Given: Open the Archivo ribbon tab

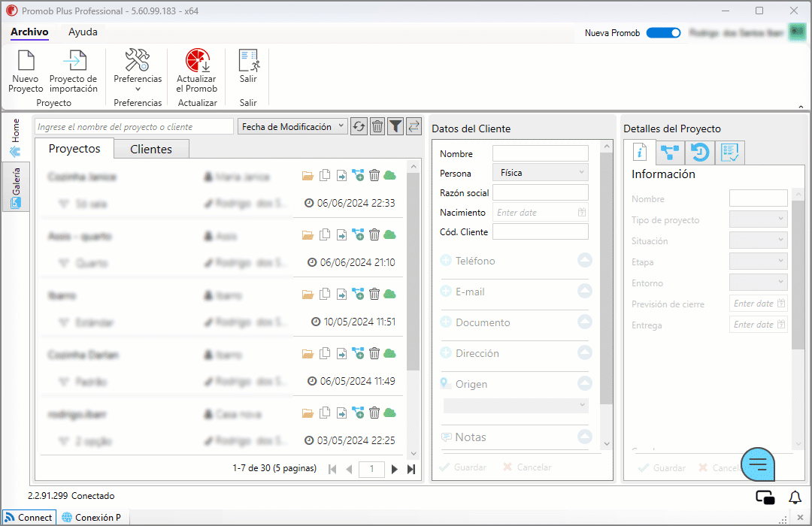Looking at the screenshot, I should (29, 32).
